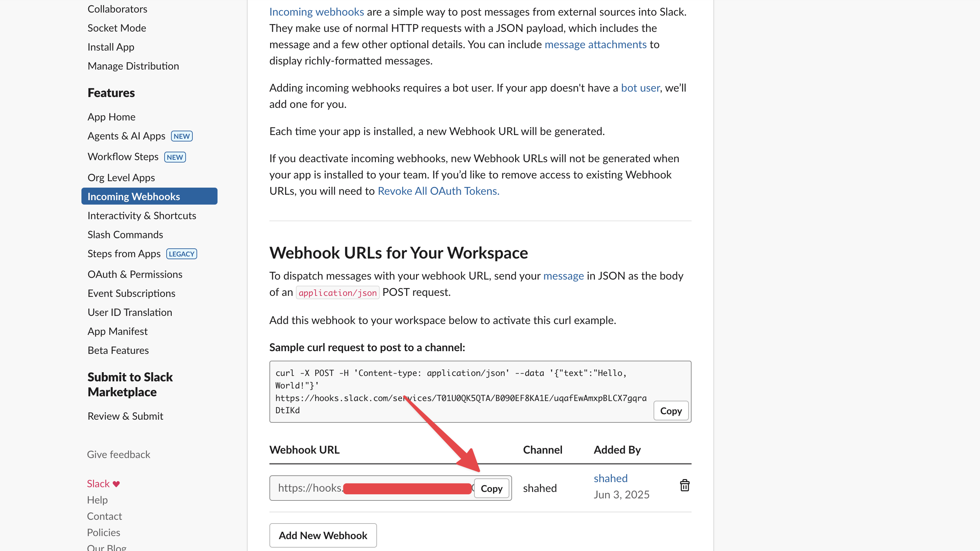Select Slash Commands in sidebar
980x551 pixels.
pos(125,234)
